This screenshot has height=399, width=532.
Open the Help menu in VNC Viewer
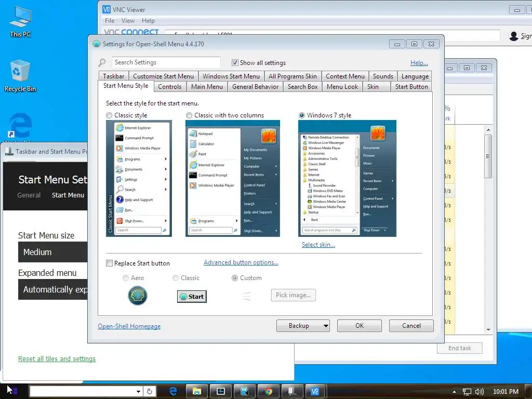coord(148,21)
